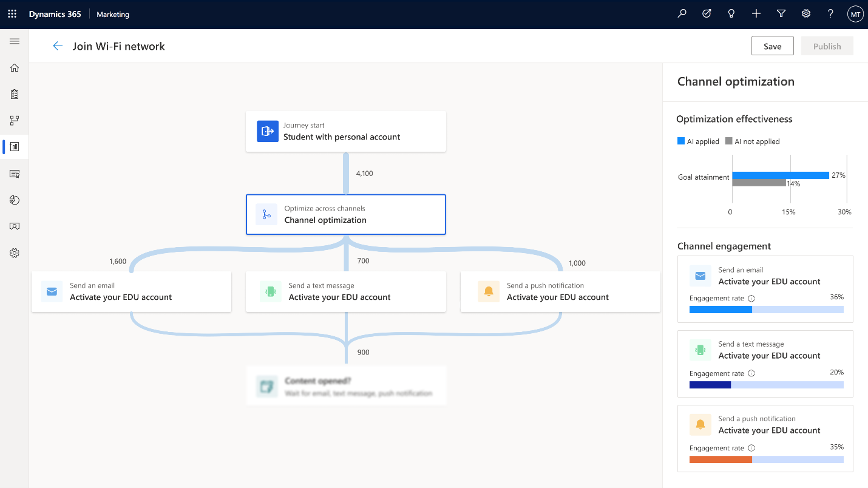Open the task checker icon in top bar
868x488 pixels.
click(x=706, y=13)
